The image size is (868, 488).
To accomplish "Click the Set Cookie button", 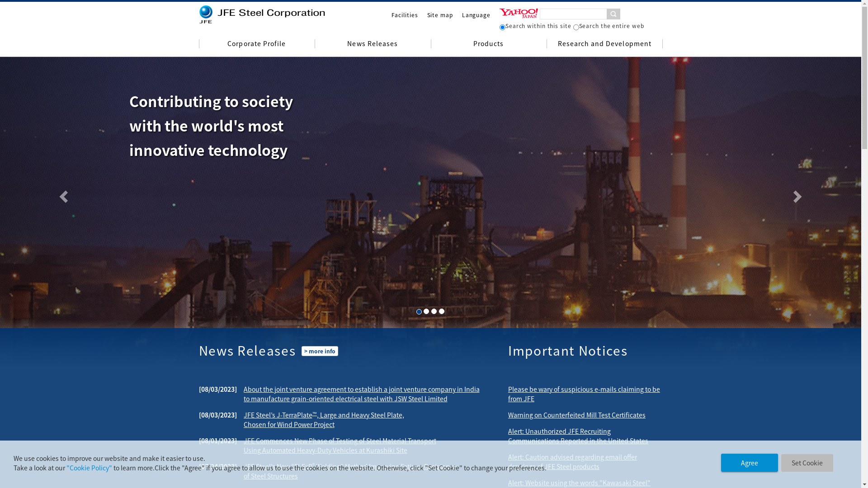I will coord(807,463).
